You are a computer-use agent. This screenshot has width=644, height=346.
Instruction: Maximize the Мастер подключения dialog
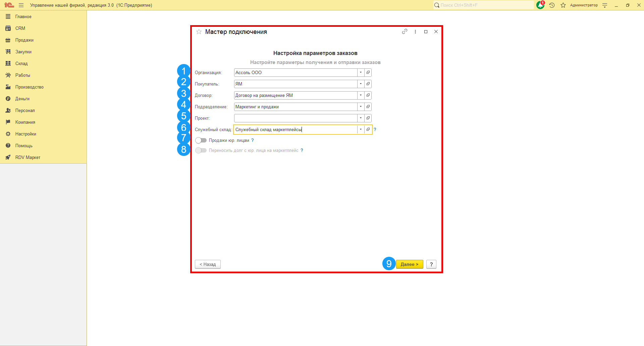click(426, 32)
